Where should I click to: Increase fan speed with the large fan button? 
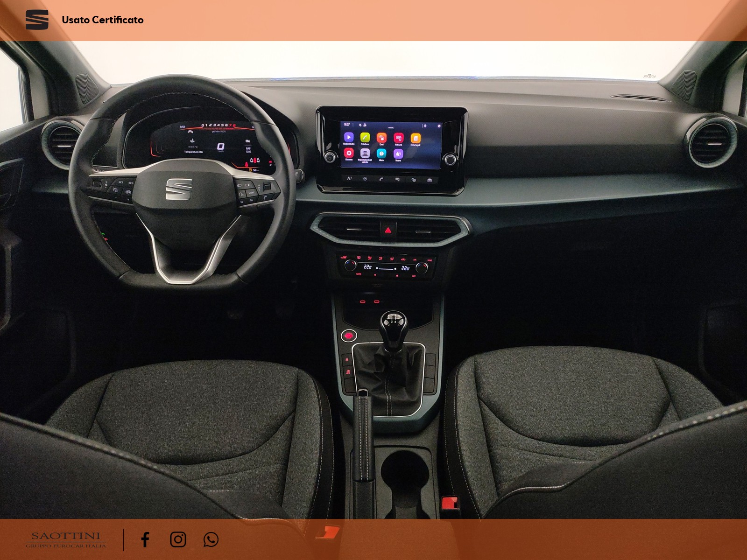click(397, 276)
